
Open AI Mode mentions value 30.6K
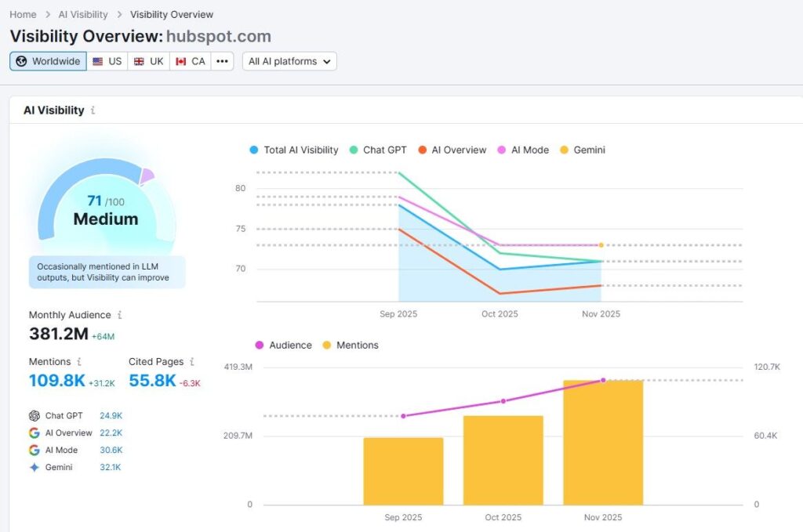tap(111, 451)
